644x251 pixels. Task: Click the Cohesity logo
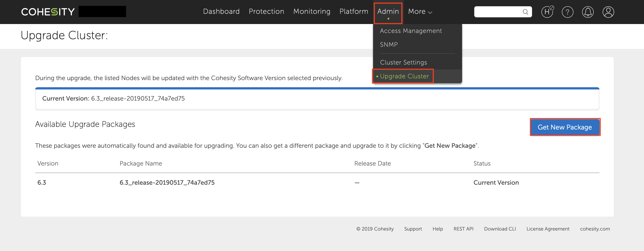pos(48,12)
